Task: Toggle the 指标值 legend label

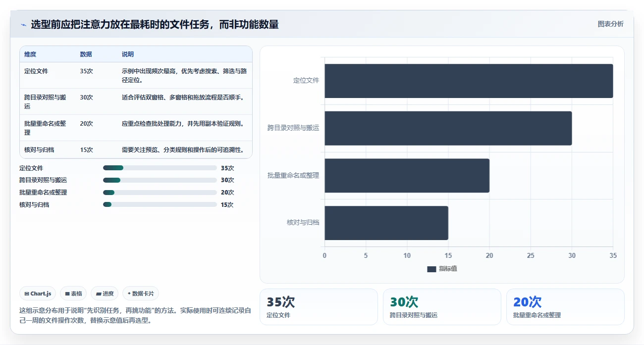Action: (x=448, y=269)
